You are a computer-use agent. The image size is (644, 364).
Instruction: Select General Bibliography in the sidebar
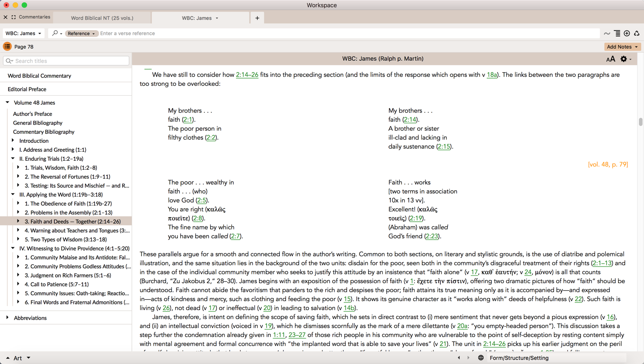38,123
